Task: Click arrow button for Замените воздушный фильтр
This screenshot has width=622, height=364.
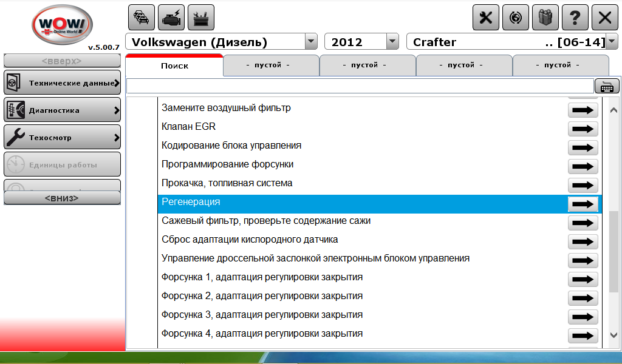Action: coord(583,110)
